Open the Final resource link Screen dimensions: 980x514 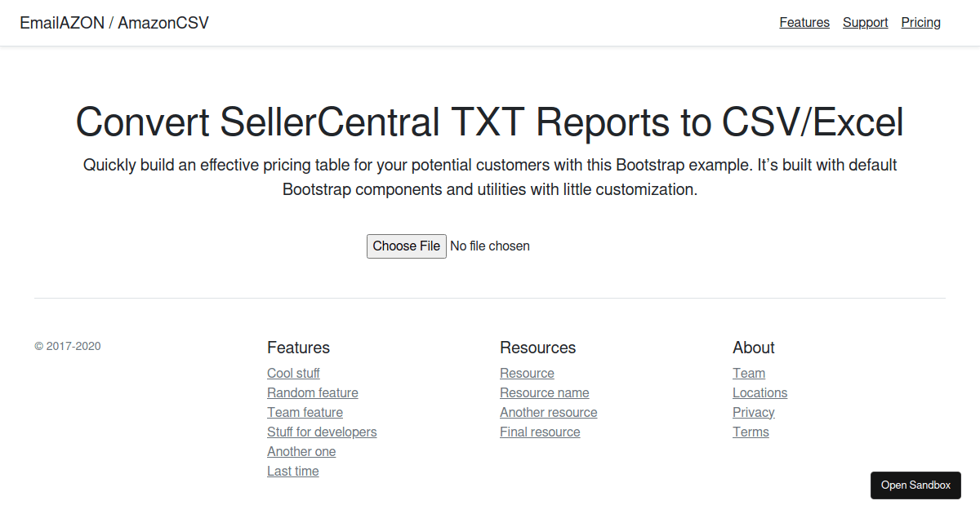click(540, 432)
